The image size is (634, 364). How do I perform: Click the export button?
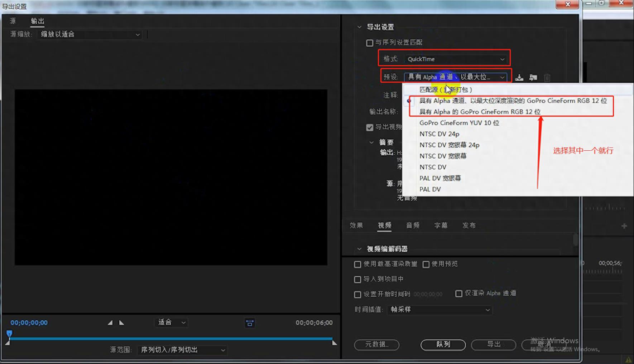(x=494, y=345)
